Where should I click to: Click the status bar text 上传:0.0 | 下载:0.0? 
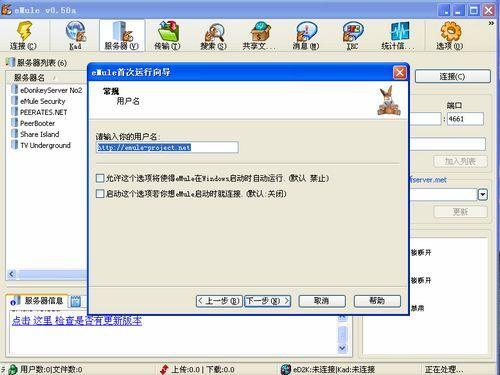(203, 369)
